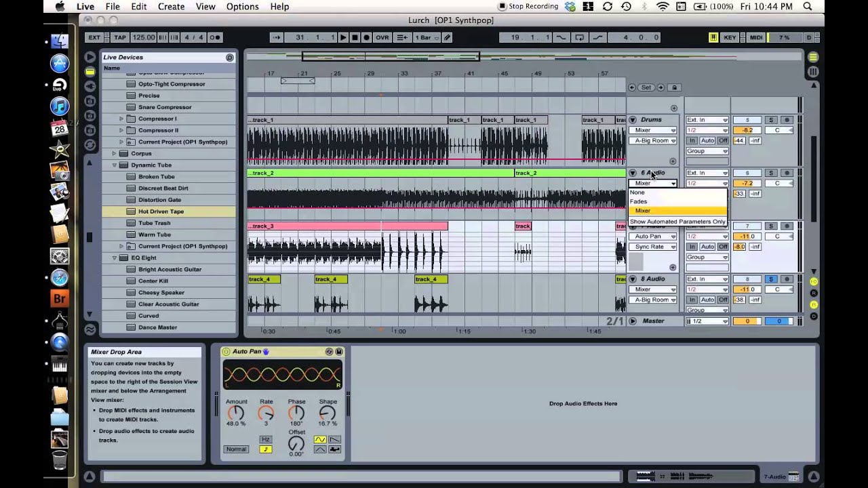Open the Hot-Swap browser icon in sidebar
This screenshot has width=868, height=488.
[x=90, y=144]
